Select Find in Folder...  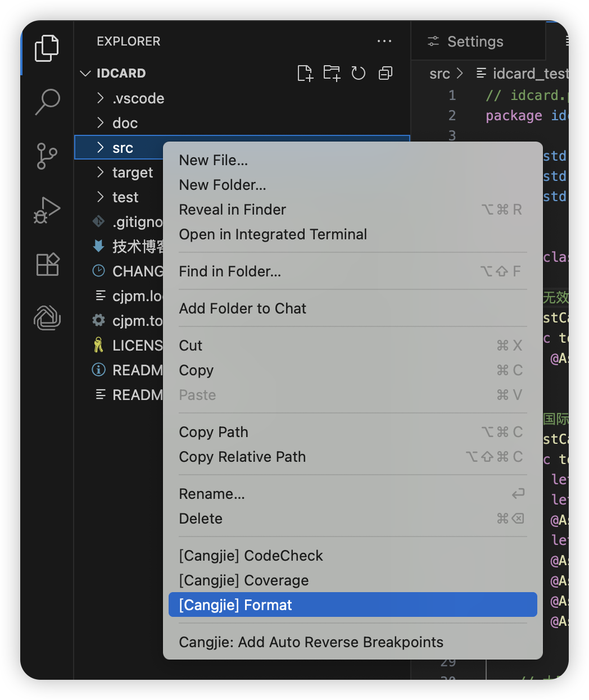tap(352, 271)
